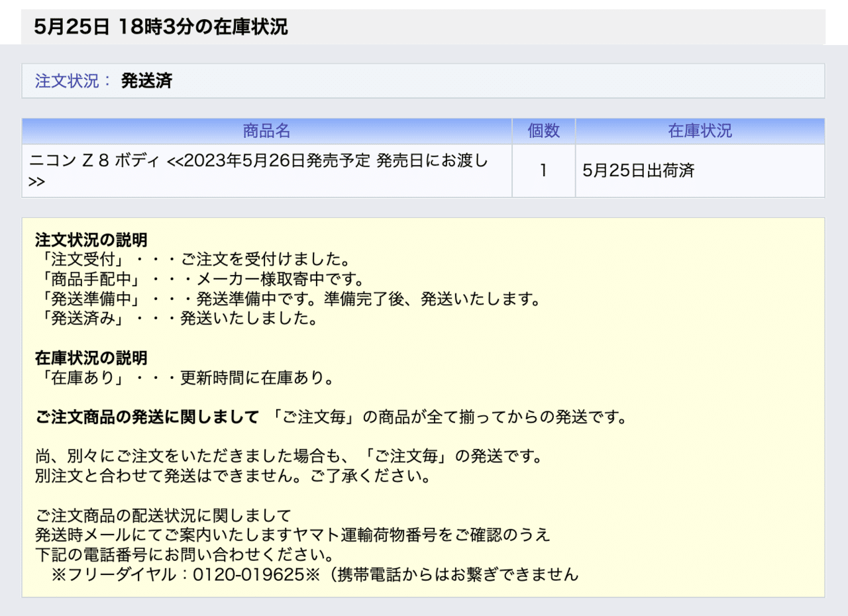This screenshot has width=848, height=616.
Task: Click the 商品名 column header
Action: [266, 131]
